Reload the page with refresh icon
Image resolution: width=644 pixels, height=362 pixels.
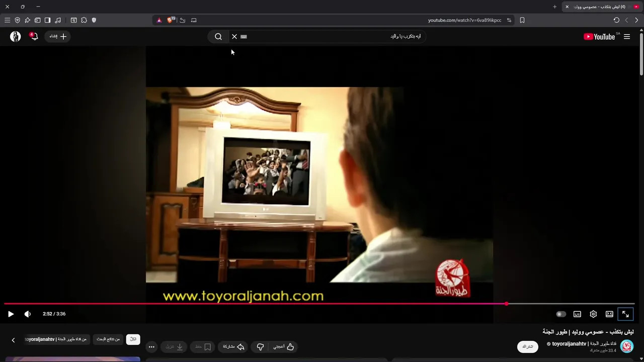[616, 20]
